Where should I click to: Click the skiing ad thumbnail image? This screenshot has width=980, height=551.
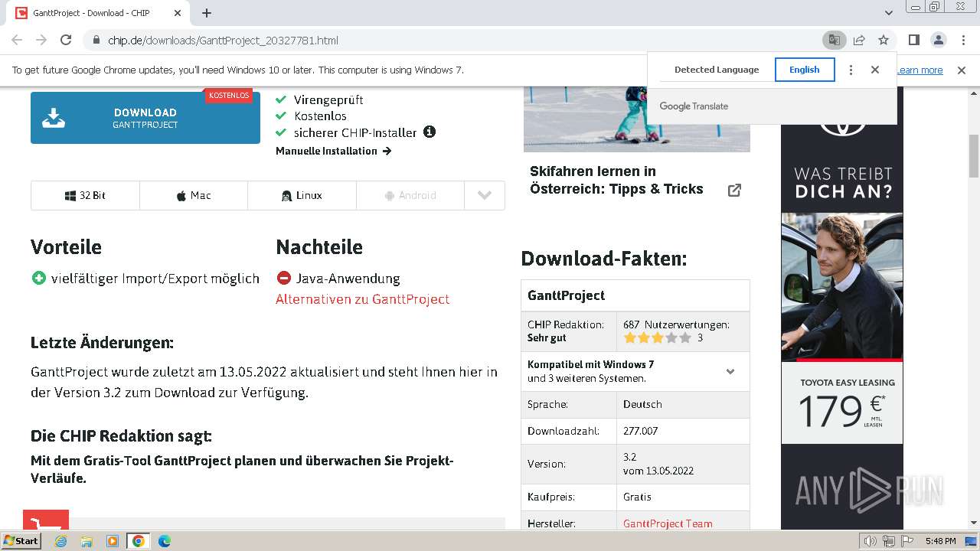(637, 119)
